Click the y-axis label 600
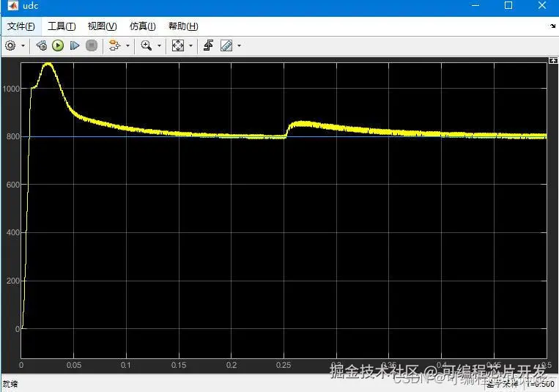Viewport: 559px width, 392px height. [x=13, y=185]
